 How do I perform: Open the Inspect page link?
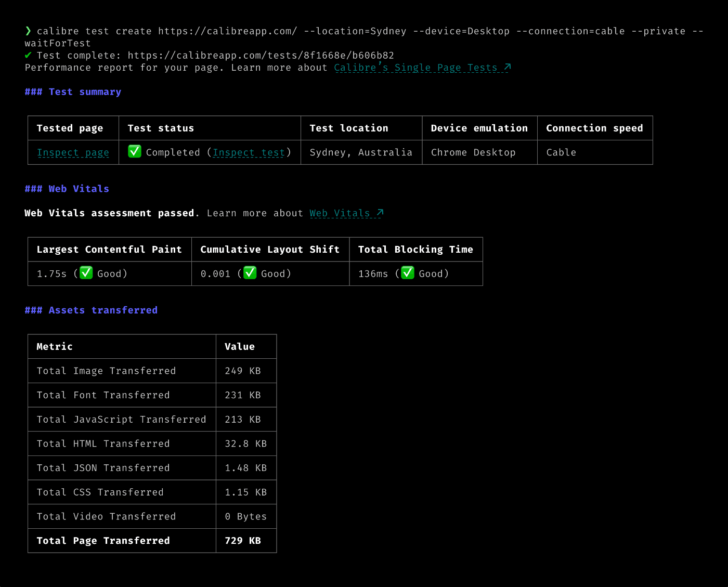point(73,152)
